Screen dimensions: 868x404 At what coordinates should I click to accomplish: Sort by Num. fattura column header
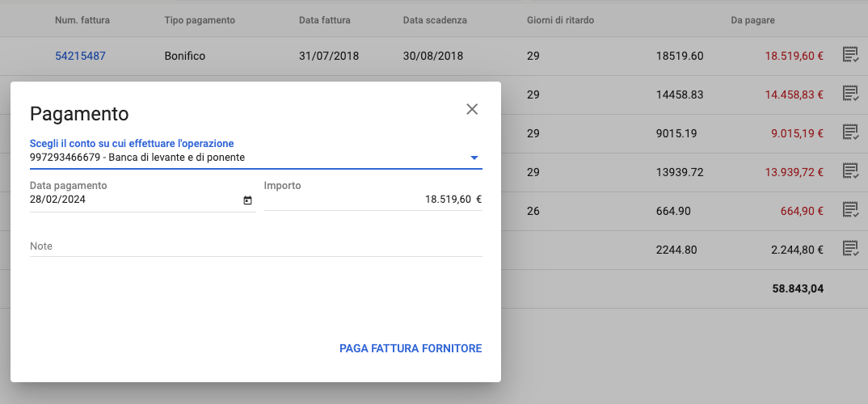(x=82, y=20)
